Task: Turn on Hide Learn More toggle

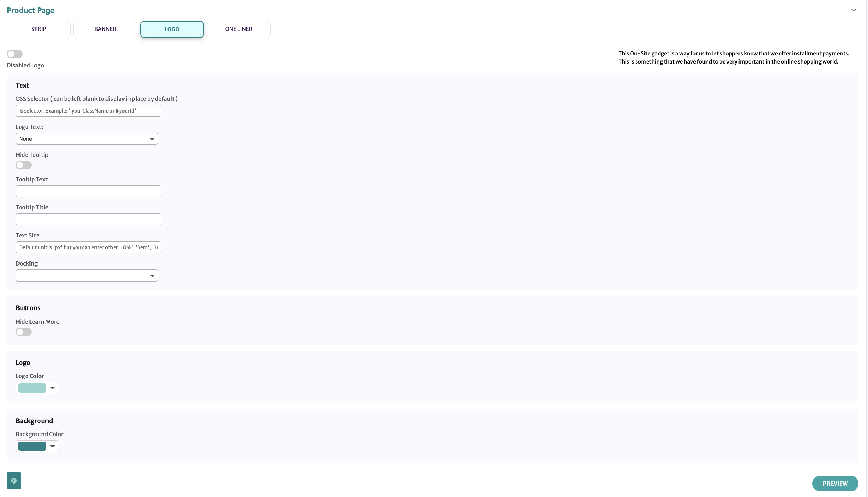Action: pyautogui.click(x=23, y=332)
